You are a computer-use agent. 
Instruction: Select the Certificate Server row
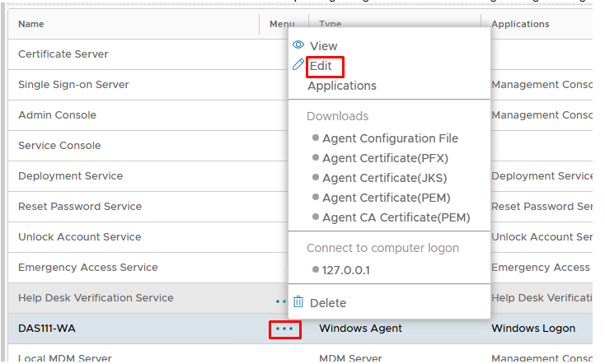point(63,54)
